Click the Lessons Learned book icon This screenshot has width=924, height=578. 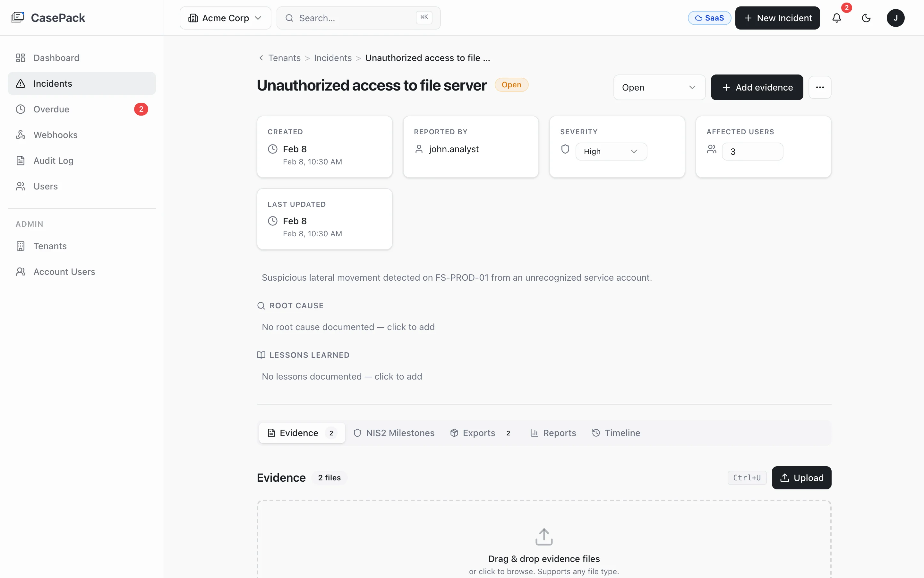(261, 355)
